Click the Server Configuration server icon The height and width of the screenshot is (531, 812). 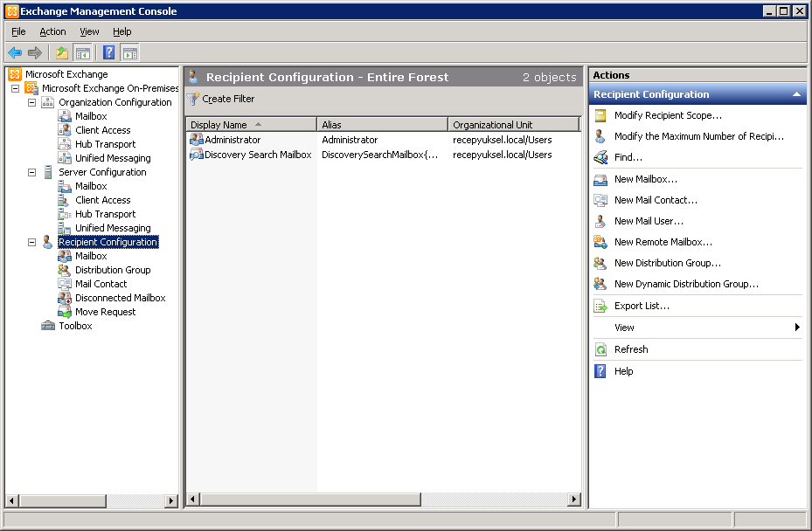(48, 172)
